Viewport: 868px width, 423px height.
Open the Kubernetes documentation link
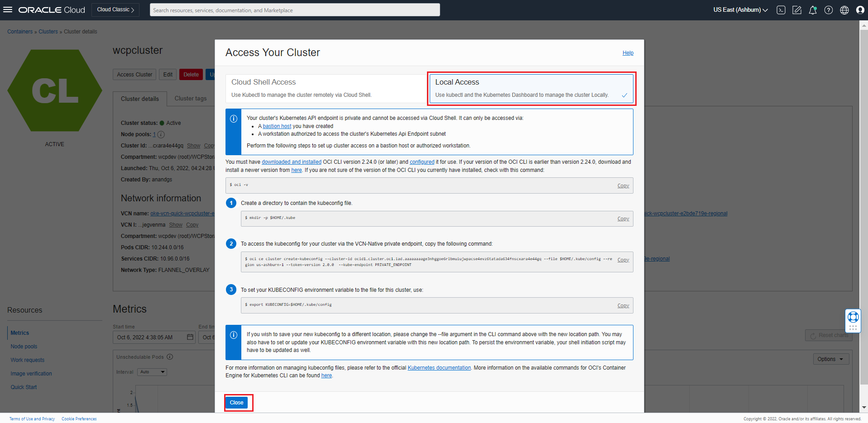point(439,368)
